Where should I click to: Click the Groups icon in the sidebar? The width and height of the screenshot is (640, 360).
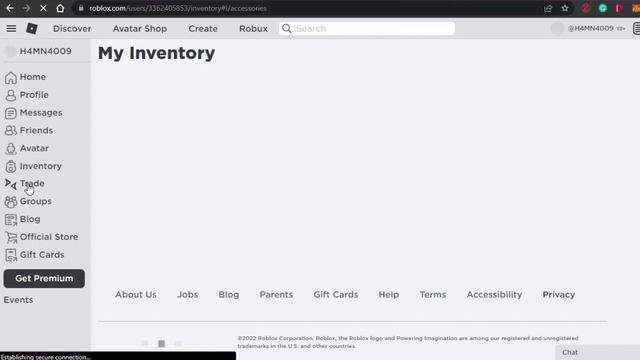11,202
